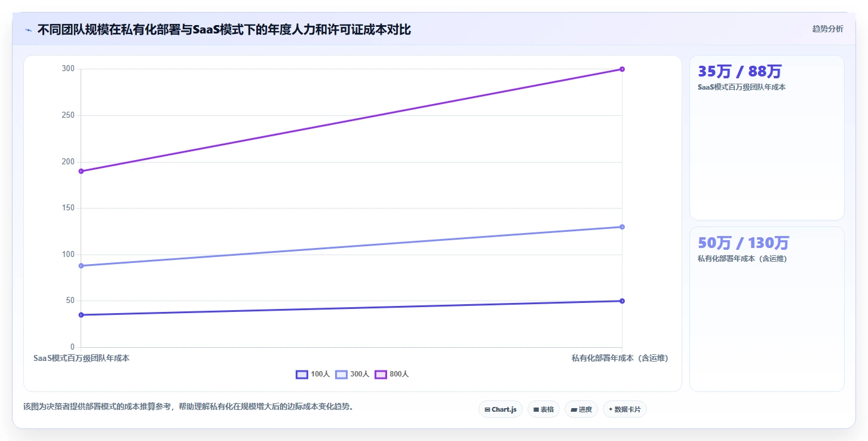Toggle the 300人 legend swatch
Image resolution: width=868 pixels, height=441 pixels.
341,374
